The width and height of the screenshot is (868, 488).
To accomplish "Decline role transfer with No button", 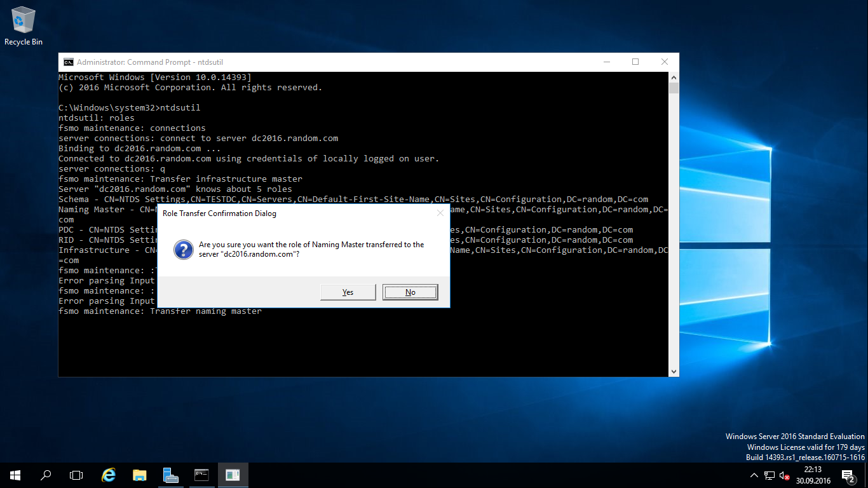I will (410, 292).
